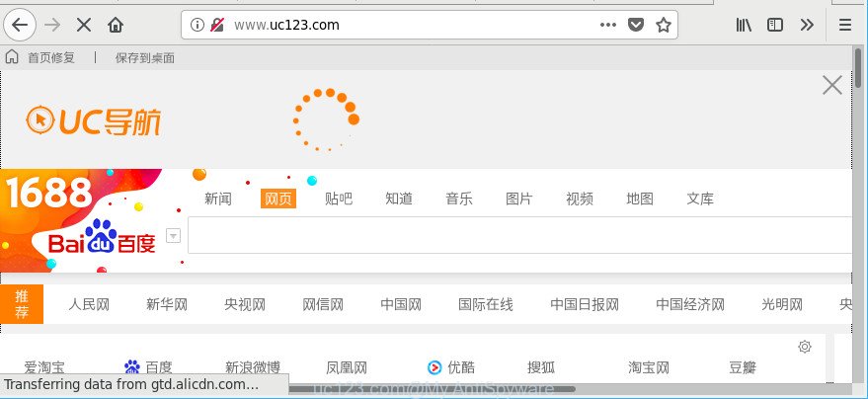Bookmark this page with the star
The height and width of the screenshot is (399, 868).
(x=664, y=25)
